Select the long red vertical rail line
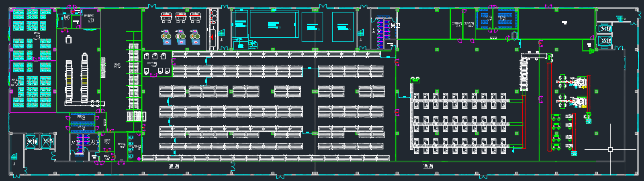 549,106
